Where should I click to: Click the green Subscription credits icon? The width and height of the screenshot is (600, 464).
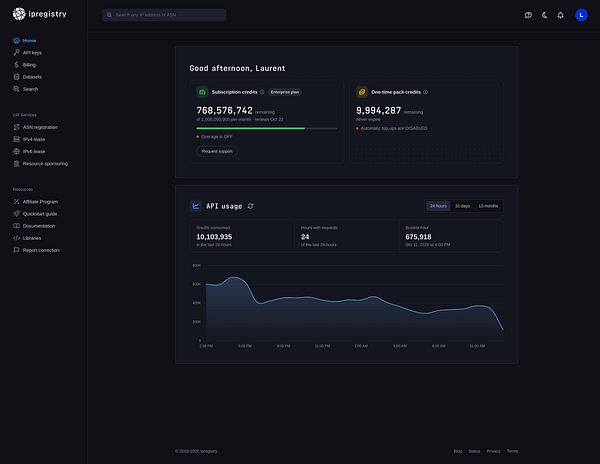202,92
